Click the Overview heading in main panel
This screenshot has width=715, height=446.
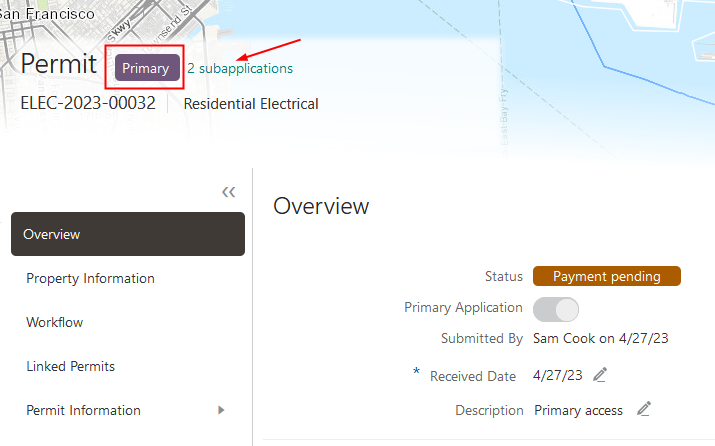point(321,206)
